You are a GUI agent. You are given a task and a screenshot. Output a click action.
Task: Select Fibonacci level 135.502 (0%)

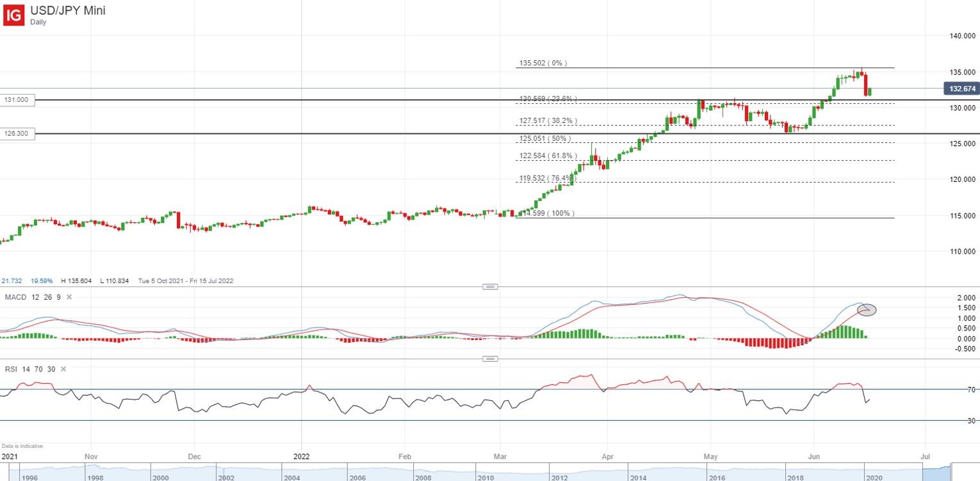[x=543, y=63]
